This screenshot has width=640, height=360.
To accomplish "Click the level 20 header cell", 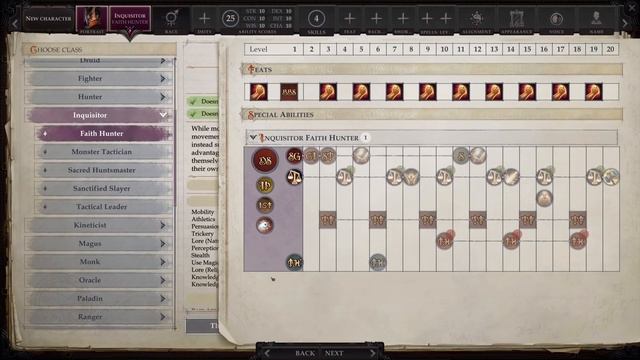I will (610, 49).
